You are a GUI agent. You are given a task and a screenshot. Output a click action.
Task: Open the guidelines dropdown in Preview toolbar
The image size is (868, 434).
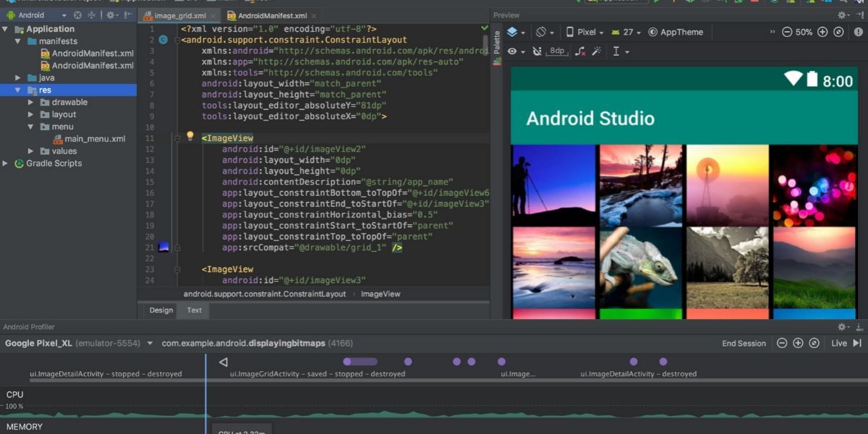coord(621,51)
